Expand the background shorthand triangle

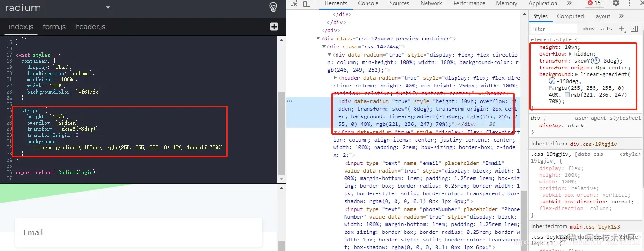pyautogui.click(x=577, y=74)
